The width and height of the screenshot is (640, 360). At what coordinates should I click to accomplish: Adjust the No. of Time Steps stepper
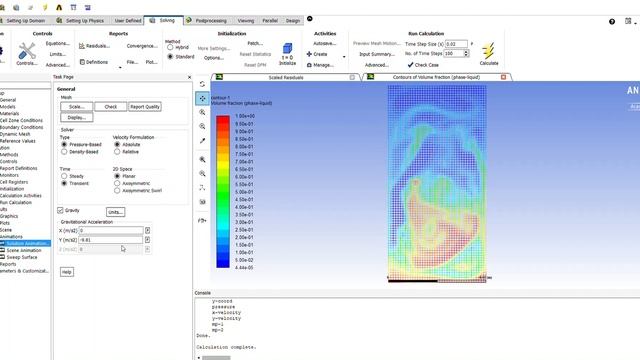point(467,53)
